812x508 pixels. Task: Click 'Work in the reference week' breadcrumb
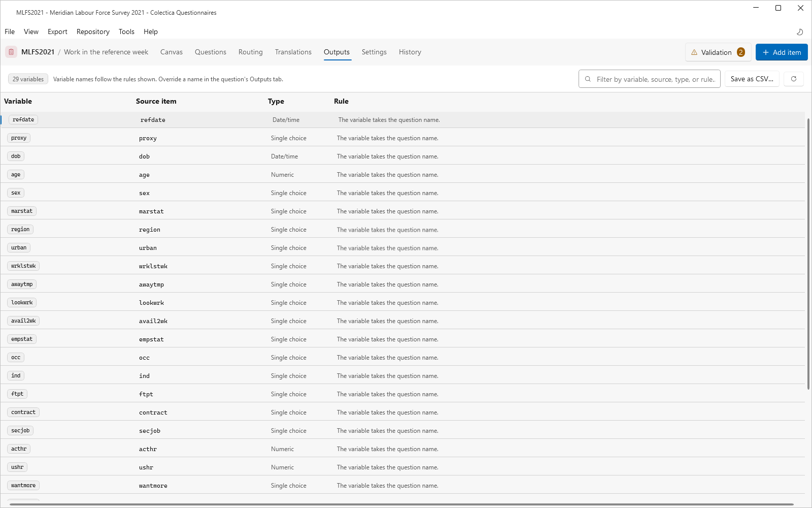[106, 52]
